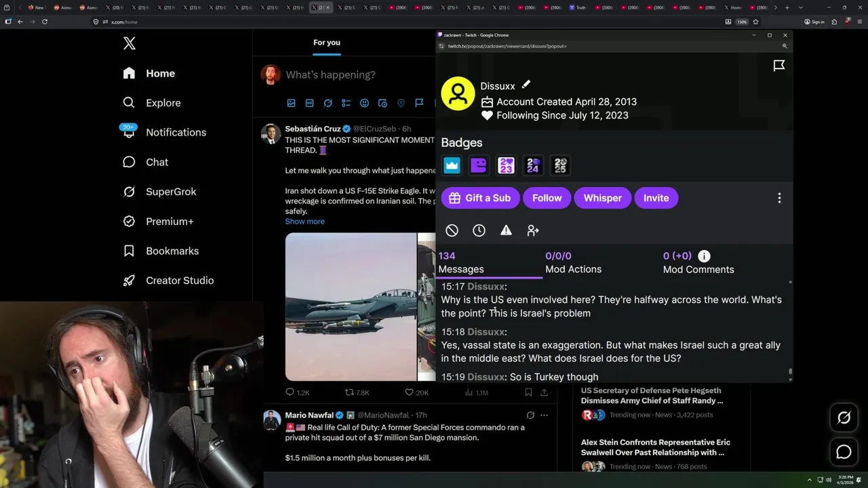Open SuperGrok in the X sidebar
The image size is (868, 488).
(x=159, y=192)
